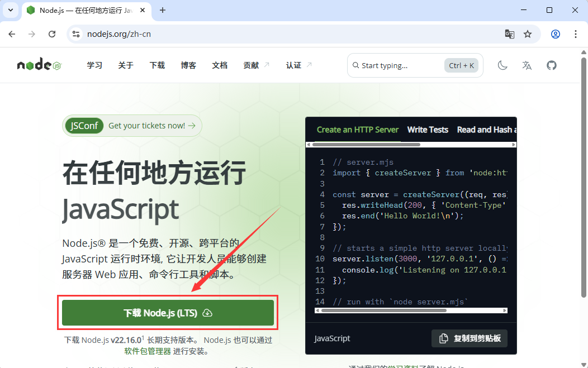View site information icon in address bar

pyautogui.click(x=76, y=34)
